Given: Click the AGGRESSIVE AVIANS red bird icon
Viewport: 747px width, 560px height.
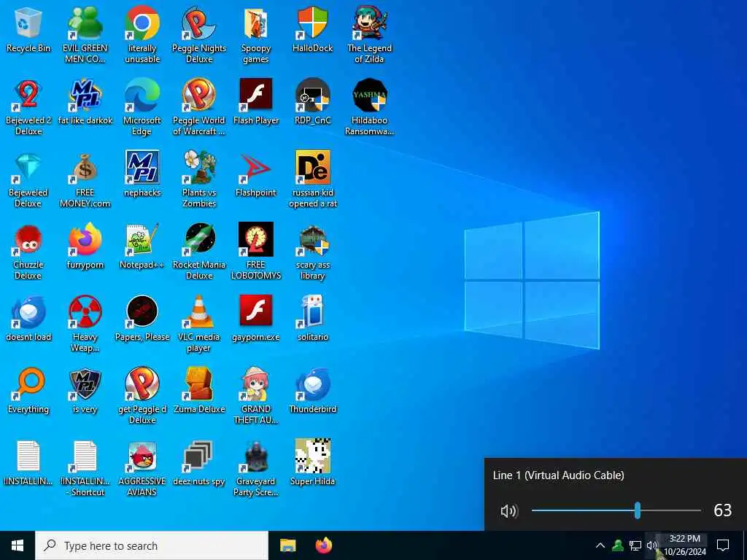Looking at the screenshot, I should coord(142,456).
